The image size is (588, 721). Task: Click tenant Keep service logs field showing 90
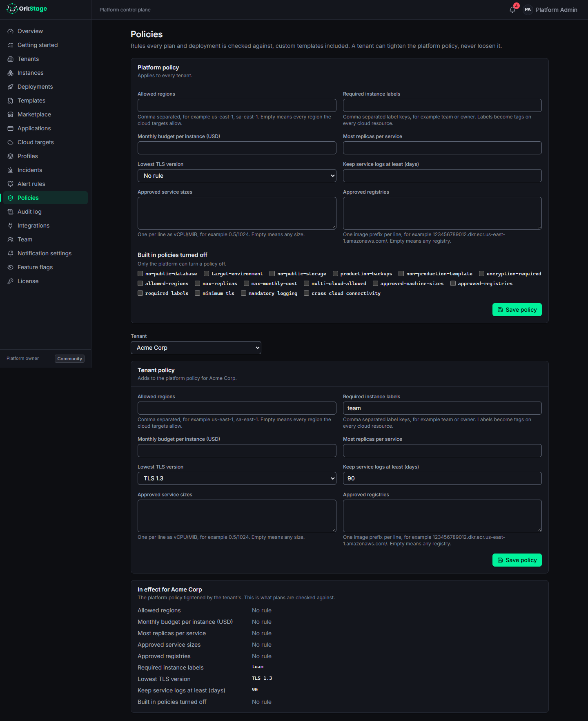[442, 478]
